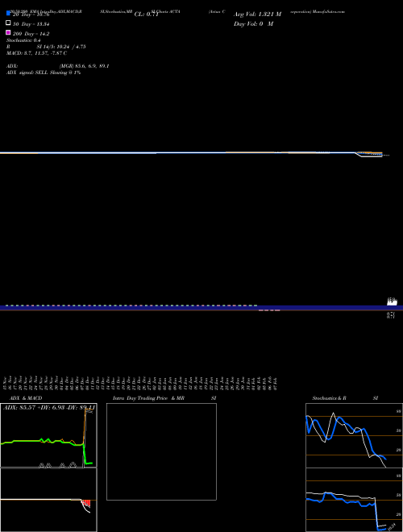Select the '200 Day = 14.2' legend text
Viewport: 403px width, 532px height.
click(x=31, y=34)
